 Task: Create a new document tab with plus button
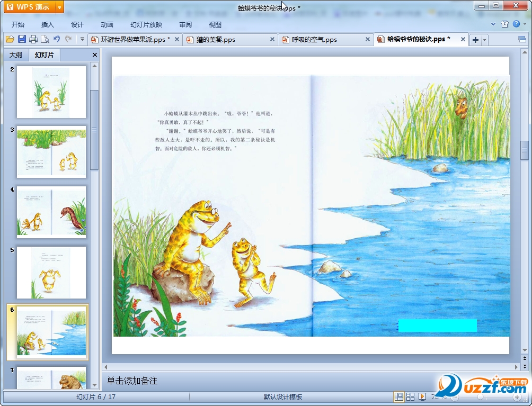point(475,40)
